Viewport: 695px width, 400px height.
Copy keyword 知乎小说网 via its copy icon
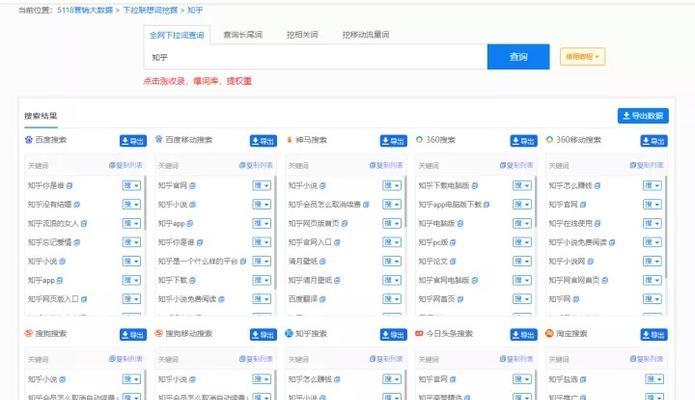[590, 262]
